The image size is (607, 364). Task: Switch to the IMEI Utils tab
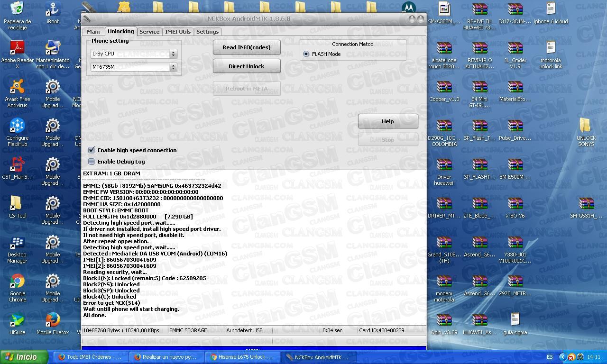[178, 32]
